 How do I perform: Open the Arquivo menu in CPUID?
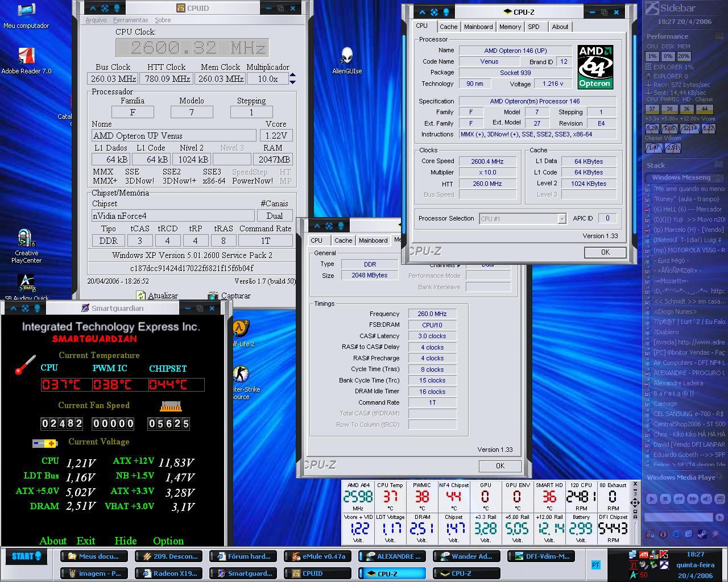coord(96,20)
